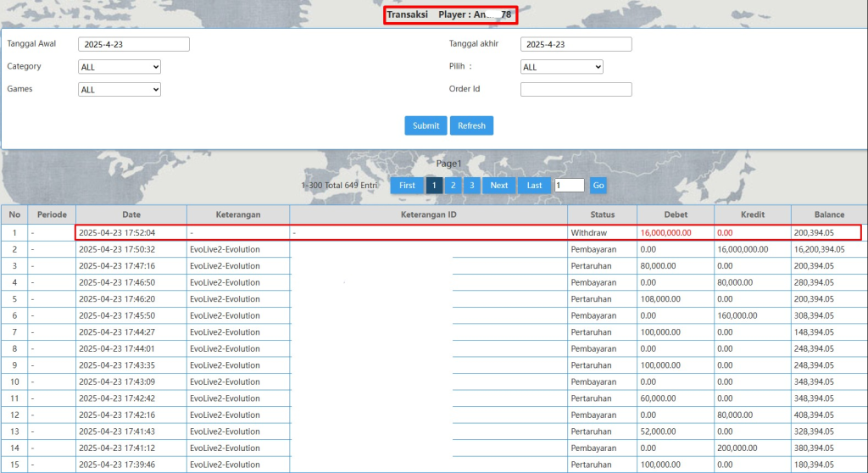Go to First page
The width and height of the screenshot is (868, 473).
click(x=407, y=186)
